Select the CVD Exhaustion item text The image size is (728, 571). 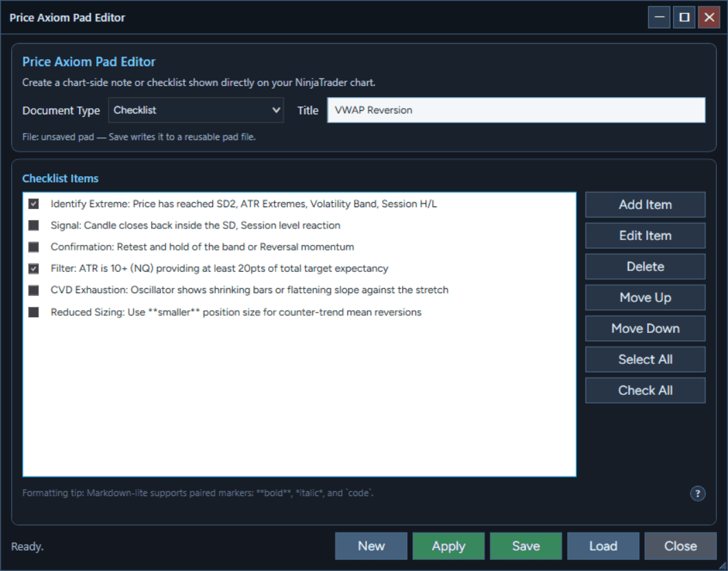pyautogui.click(x=250, y=290)
